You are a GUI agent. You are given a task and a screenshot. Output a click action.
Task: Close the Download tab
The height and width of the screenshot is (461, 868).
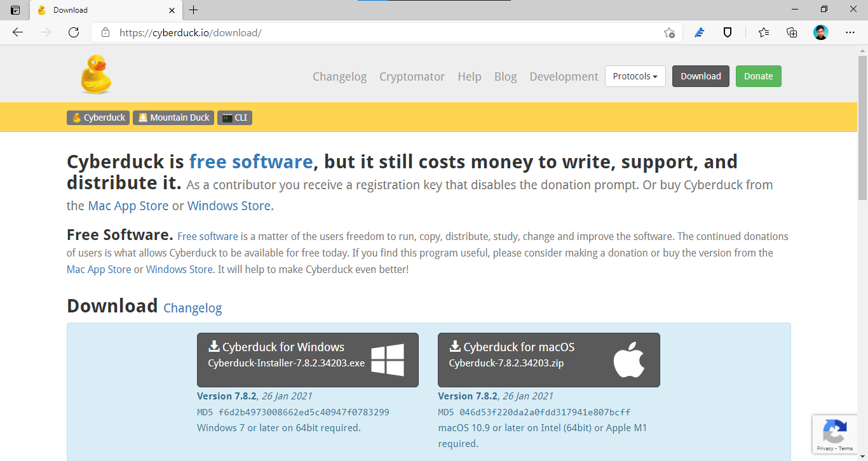click(x=172, y=10)
